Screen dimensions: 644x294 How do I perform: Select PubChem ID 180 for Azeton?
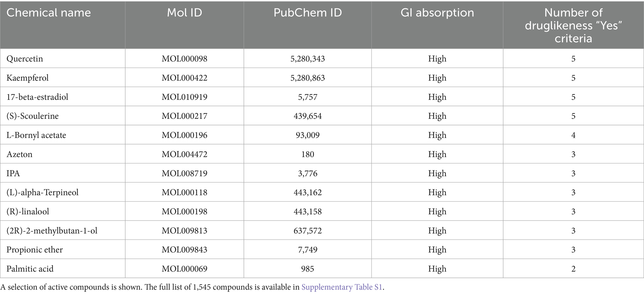[x=307, y=154]
